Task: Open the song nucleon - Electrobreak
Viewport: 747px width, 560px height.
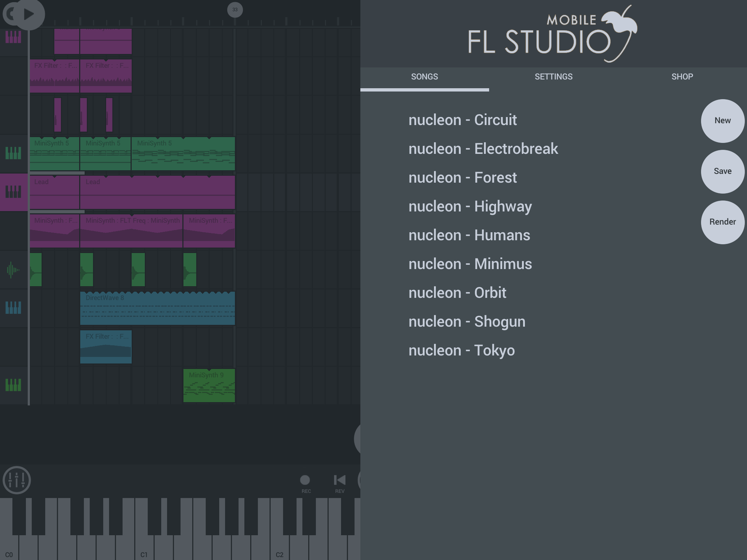Action: tap(483, 149)
